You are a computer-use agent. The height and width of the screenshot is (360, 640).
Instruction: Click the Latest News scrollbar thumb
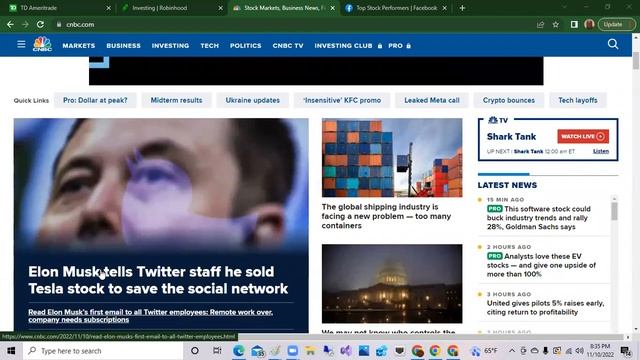click(x=614, y=211)
